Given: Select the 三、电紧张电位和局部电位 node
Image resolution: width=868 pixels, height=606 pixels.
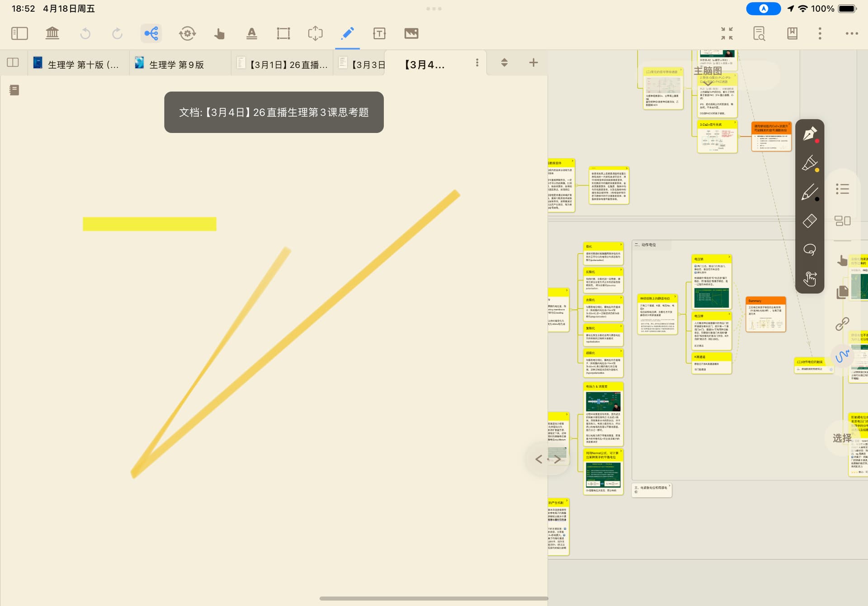Looking at the screenshot, I should tap(651, 489).
